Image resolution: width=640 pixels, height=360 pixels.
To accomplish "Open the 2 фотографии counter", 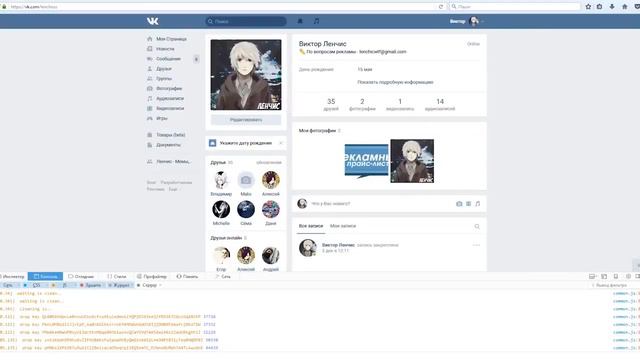I will pos(362,104).
